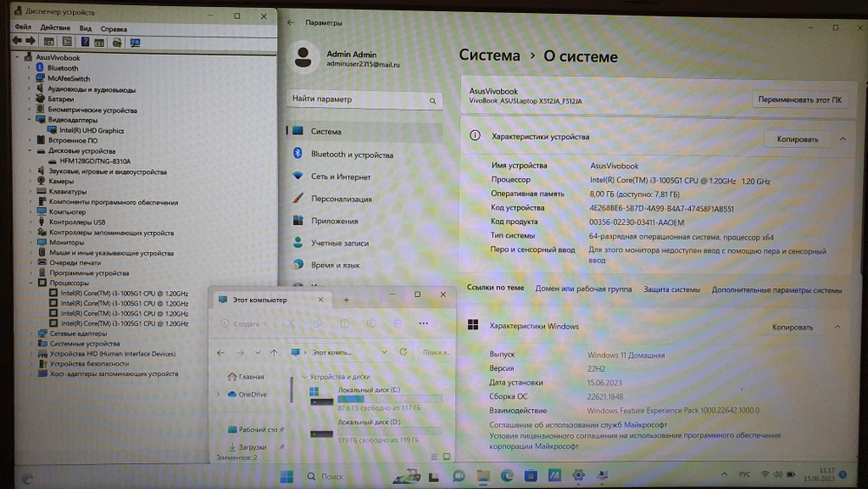Click Explorer refresh button
868x489 pixels.
[403, 353]
